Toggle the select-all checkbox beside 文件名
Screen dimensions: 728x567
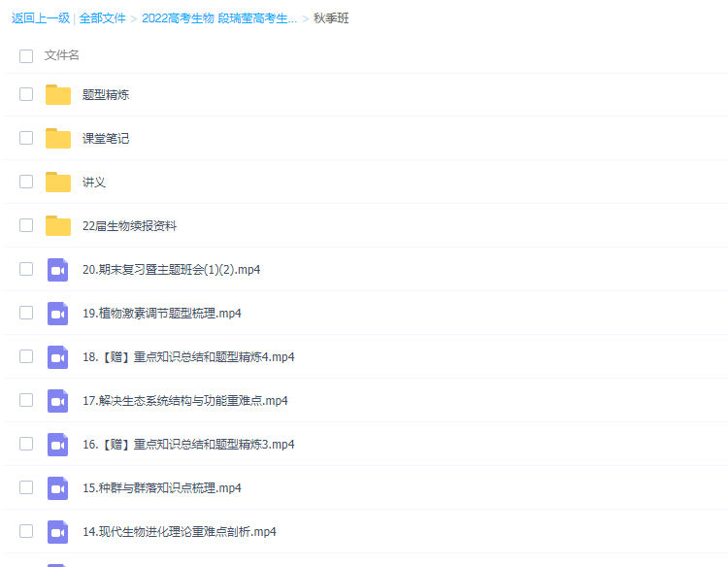pyautogui.click(x=26, y=56)
